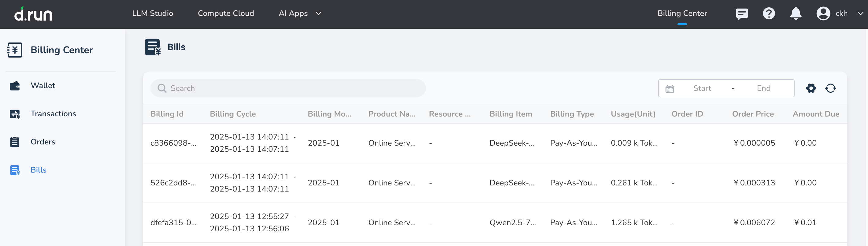
Task: Open the Orders section
Action: [x=43, y=142]
